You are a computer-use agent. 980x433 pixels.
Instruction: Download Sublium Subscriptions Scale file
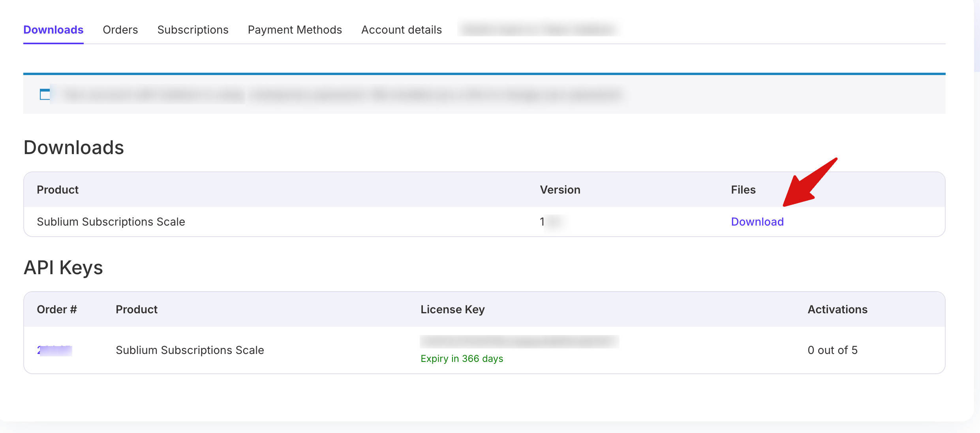(757, 222)
